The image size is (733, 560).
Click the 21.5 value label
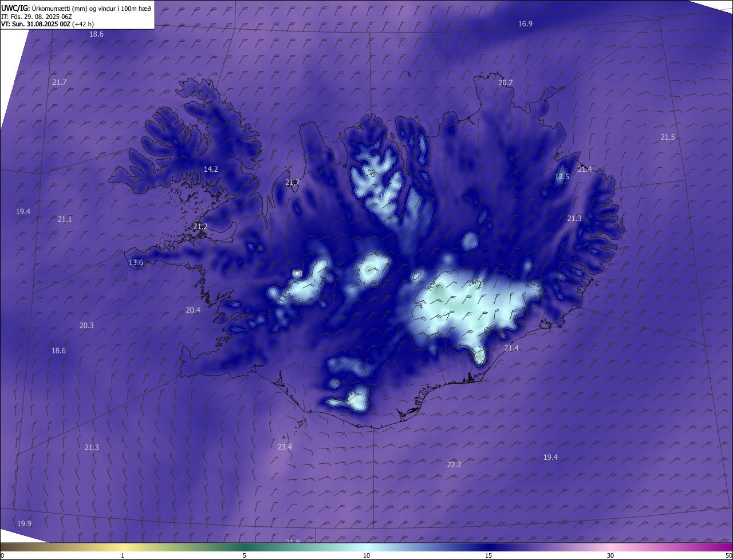pos(668,137)
